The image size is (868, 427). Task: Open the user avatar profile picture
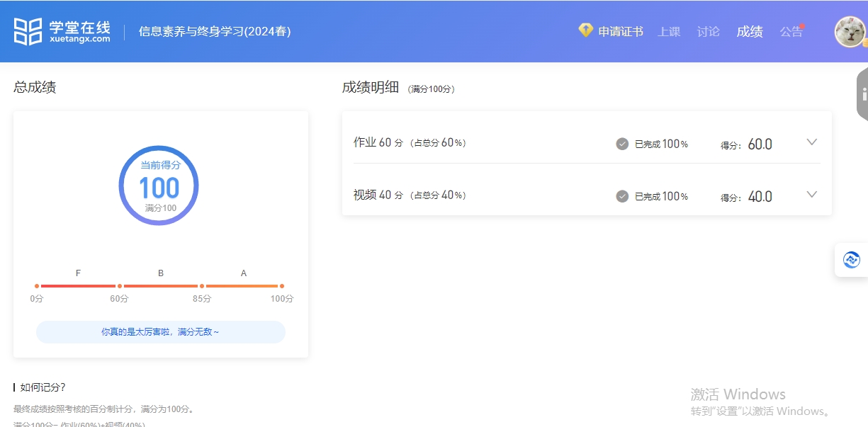tap(849, 32)
